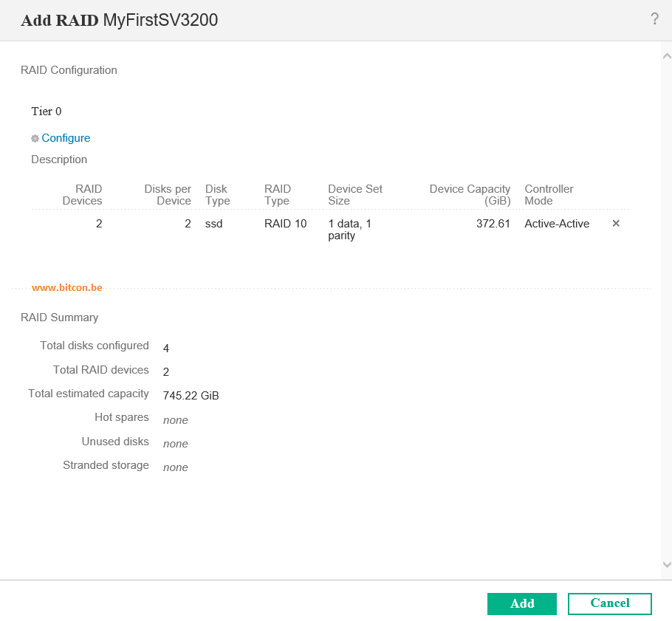Open the Configure link for Tier 0

tap(66, 138)
